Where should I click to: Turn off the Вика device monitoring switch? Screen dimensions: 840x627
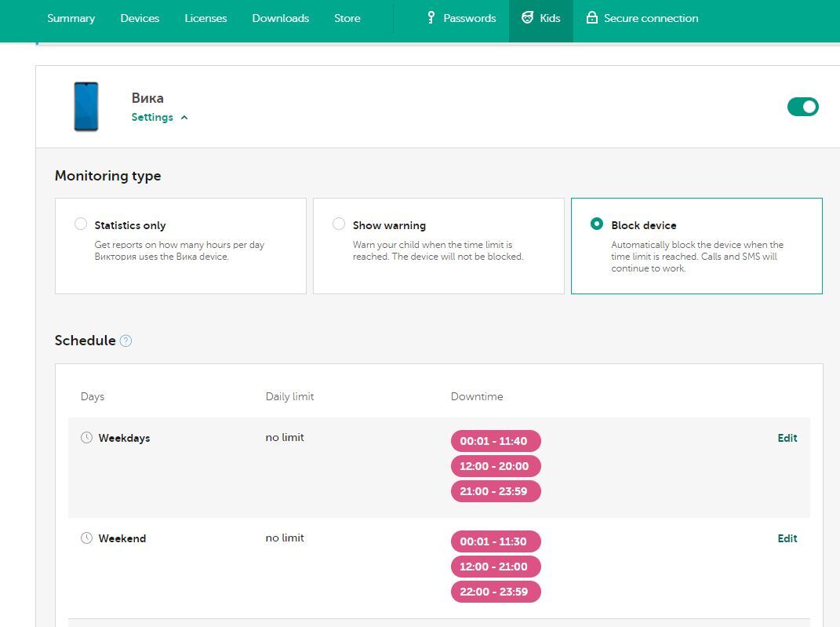[802, 107]
